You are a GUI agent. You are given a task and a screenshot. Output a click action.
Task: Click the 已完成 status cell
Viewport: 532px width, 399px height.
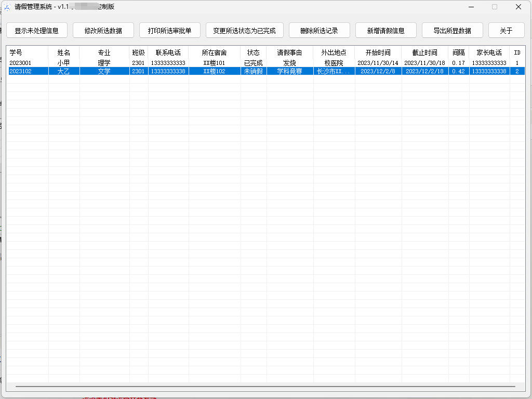pos(254,63)
